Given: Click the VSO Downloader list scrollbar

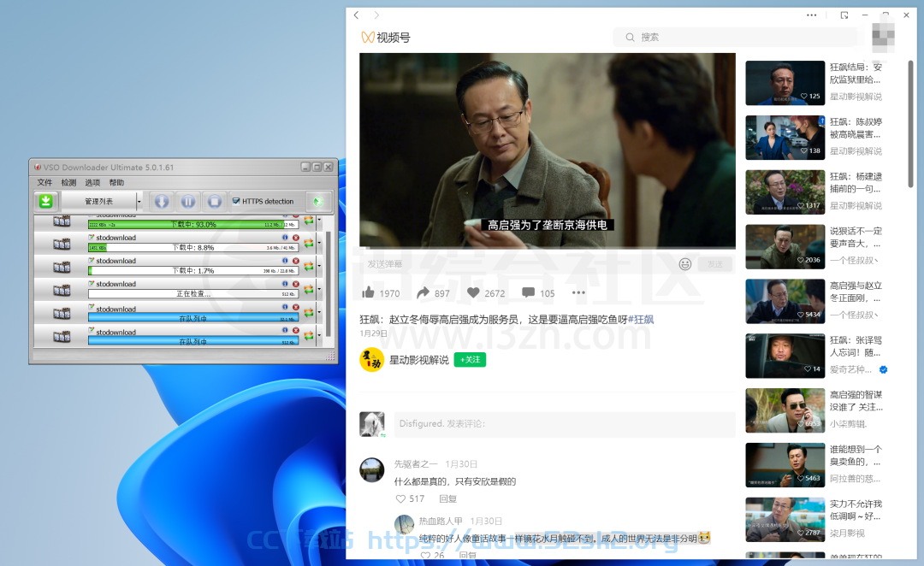Looking at the screenshot, I should tap(329, 283).
